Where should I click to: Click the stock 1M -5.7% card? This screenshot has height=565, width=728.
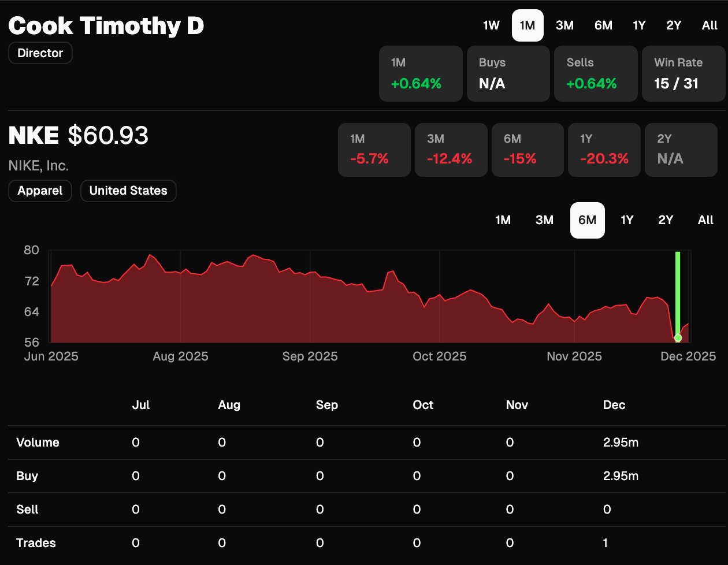point(374,150)
